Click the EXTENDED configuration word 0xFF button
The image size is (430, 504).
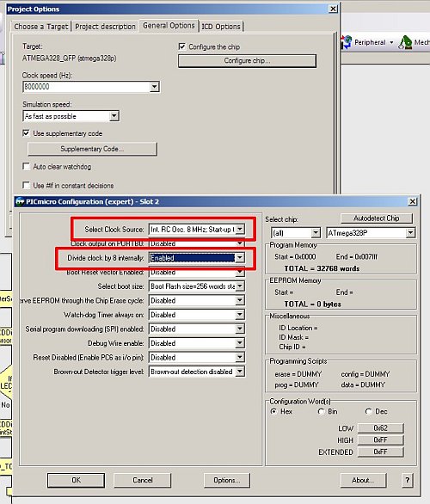tap(380, 452)
